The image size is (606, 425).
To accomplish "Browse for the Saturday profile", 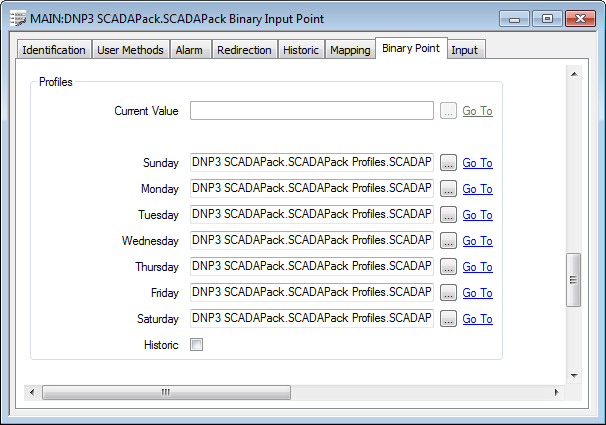I will point(448,318).
